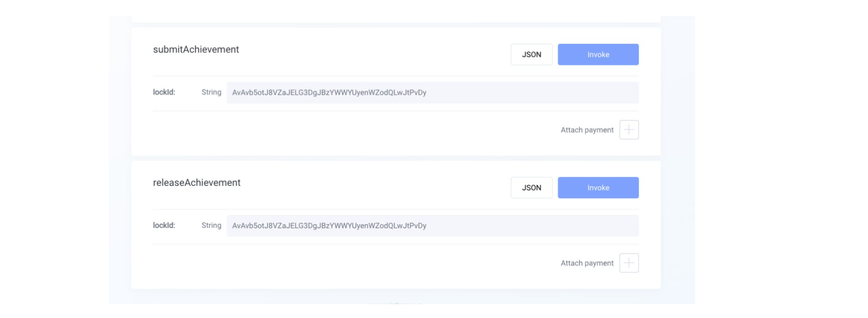Open JSON view for releaseAchievement
868x318 pixels.
(x=531, y=188)
